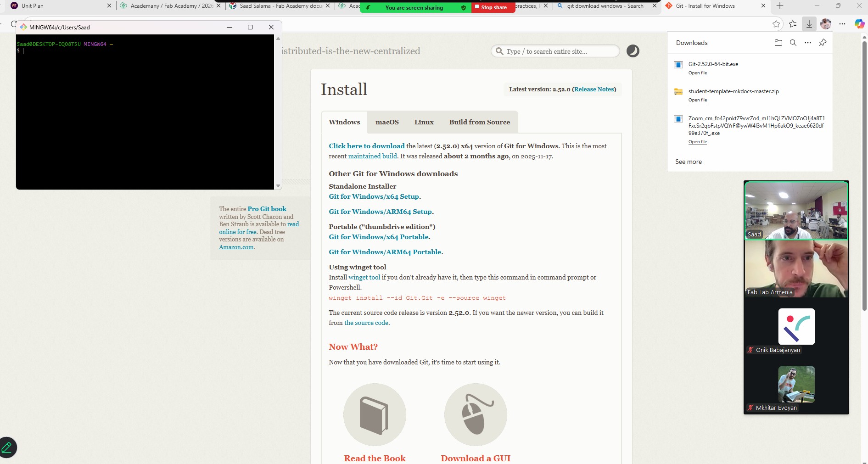Open downloads folder icon in Downloads panel
The height and width of the screenshot is (464, 868).
click(778, 43)
